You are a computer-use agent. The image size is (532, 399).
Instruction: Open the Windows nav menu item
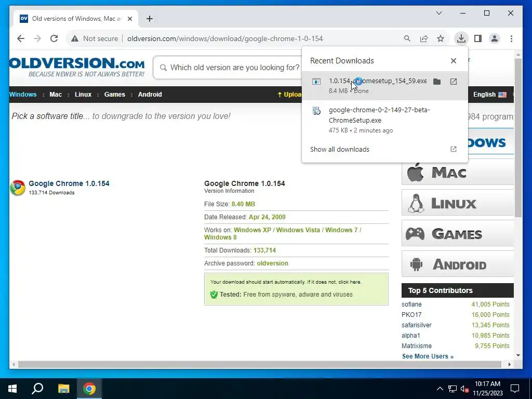[23, 95]
